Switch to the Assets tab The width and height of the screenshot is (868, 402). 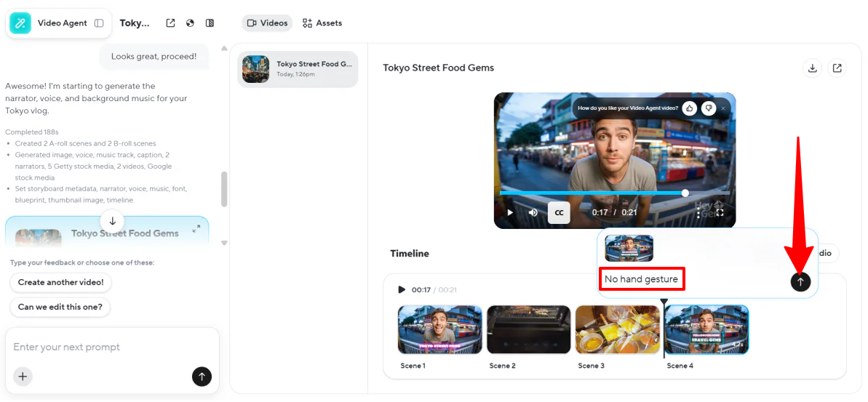[x=322, y=23]
